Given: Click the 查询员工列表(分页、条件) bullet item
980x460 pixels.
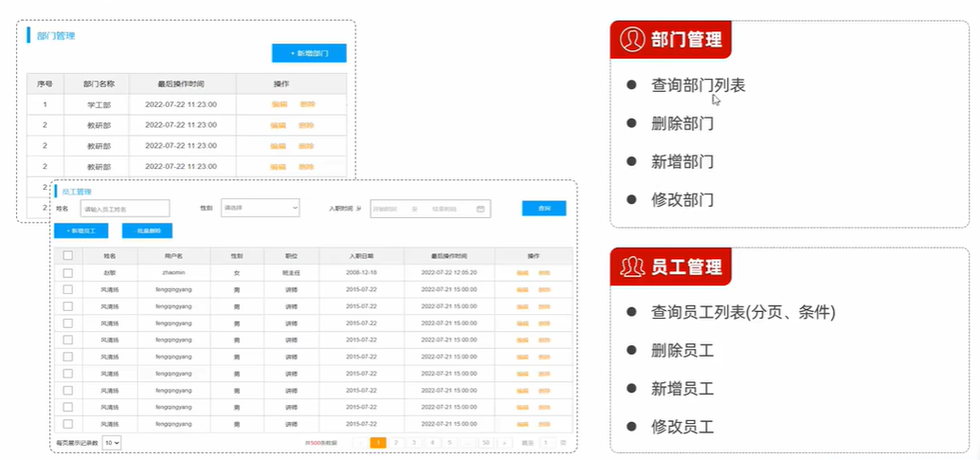Looking at the screenshot, I should click(743, 312).
